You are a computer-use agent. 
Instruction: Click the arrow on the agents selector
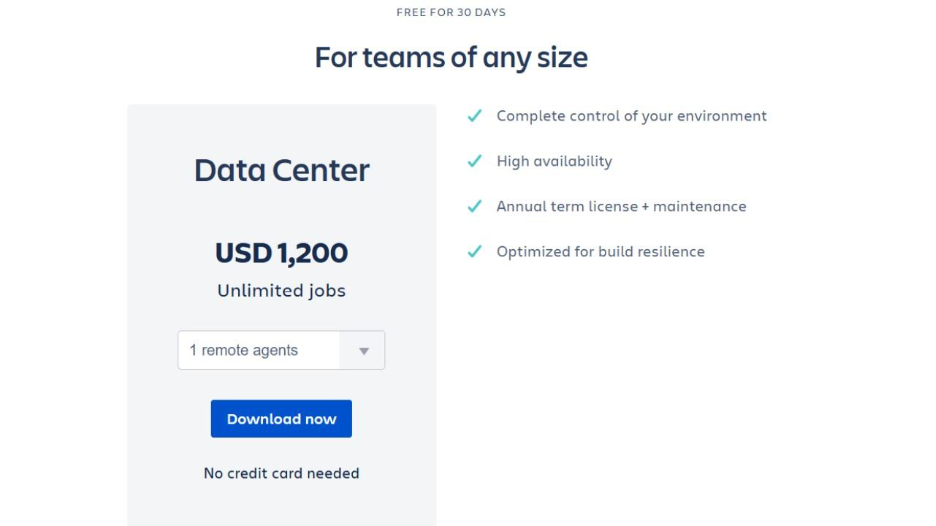(363, 351)
